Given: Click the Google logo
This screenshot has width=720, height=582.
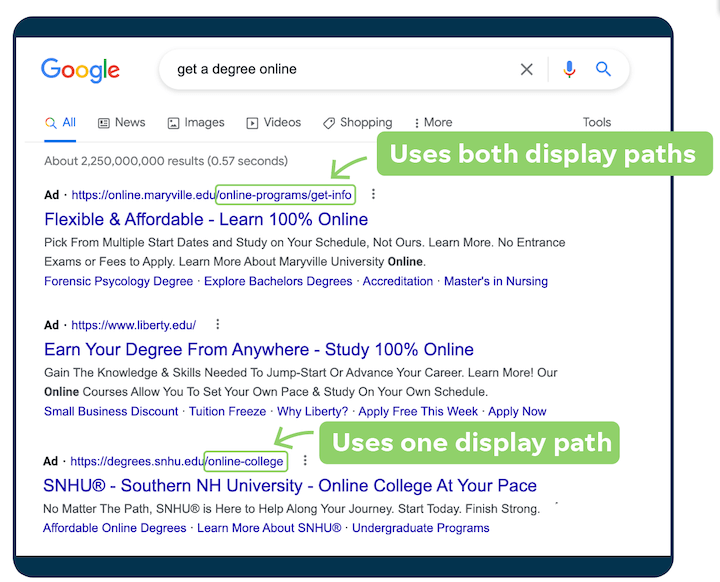Looking at the screenshot, I should [80, 70].
